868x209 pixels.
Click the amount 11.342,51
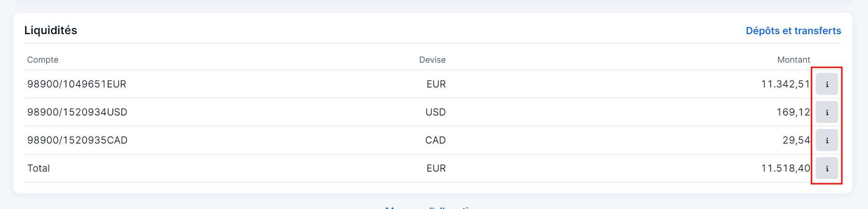[785, 84]
